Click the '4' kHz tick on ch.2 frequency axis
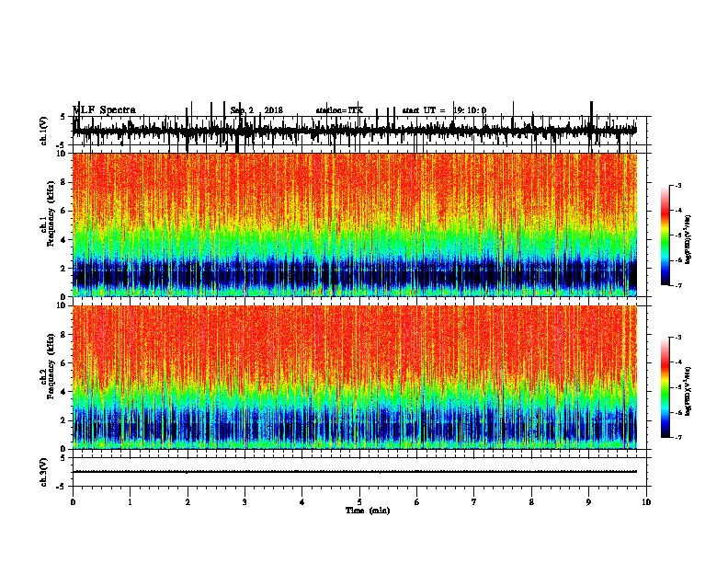The image size is (728, 563). tap(64, 392)
